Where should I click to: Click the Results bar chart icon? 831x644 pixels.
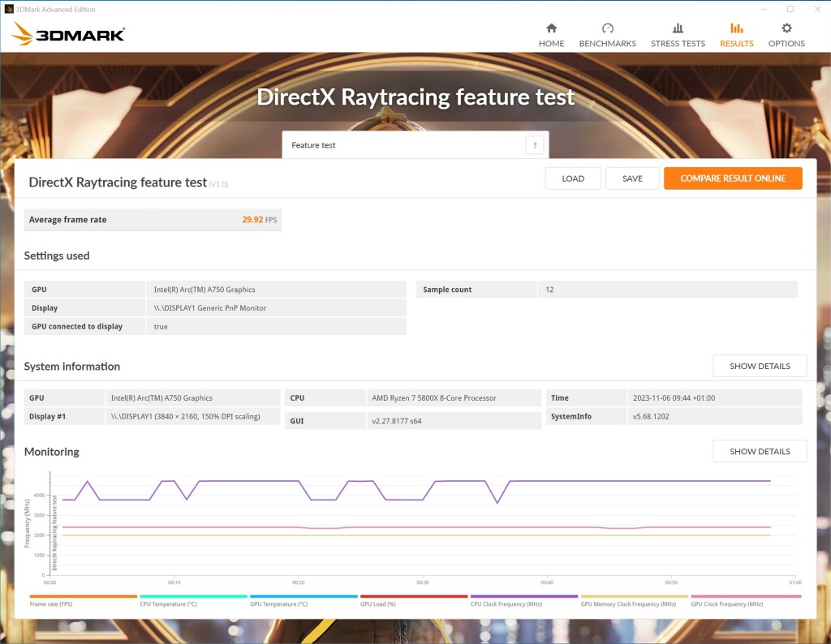pyautogui.click(x=736, y=28)
